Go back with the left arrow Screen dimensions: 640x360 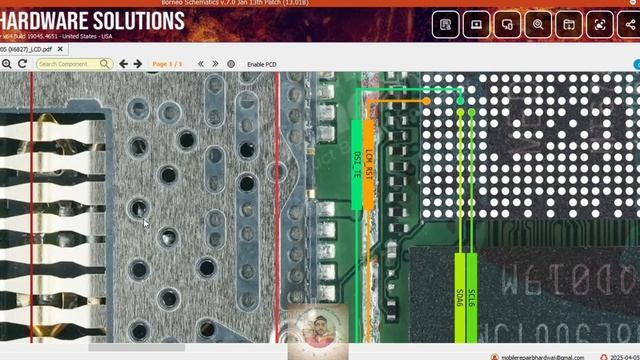click(124, 64)
